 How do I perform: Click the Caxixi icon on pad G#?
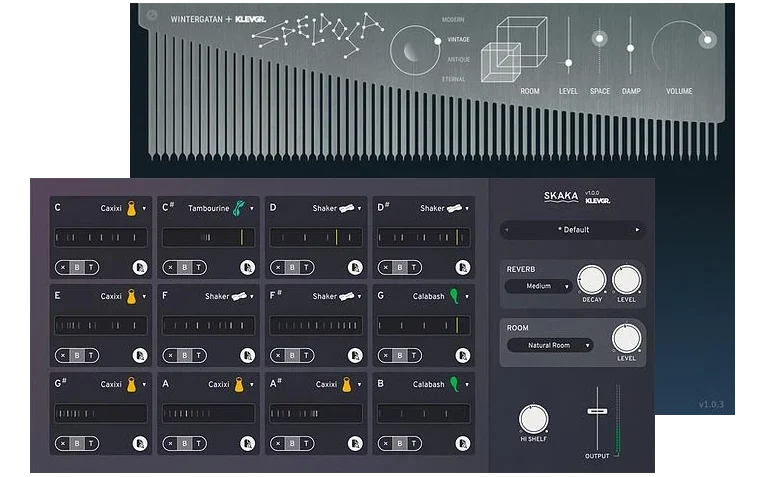pos(132,384)
